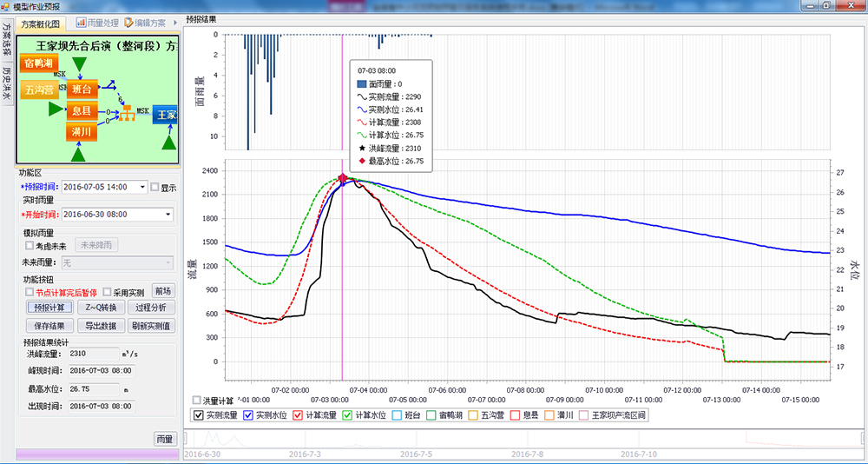
Task: Open the 历史洪水 side tab
Action: tap(7, 83)
